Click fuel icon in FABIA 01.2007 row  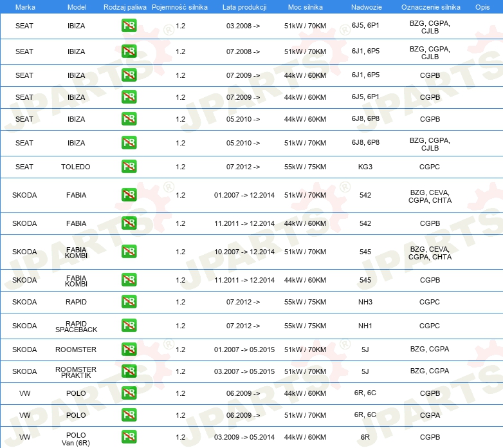[129, 195]
